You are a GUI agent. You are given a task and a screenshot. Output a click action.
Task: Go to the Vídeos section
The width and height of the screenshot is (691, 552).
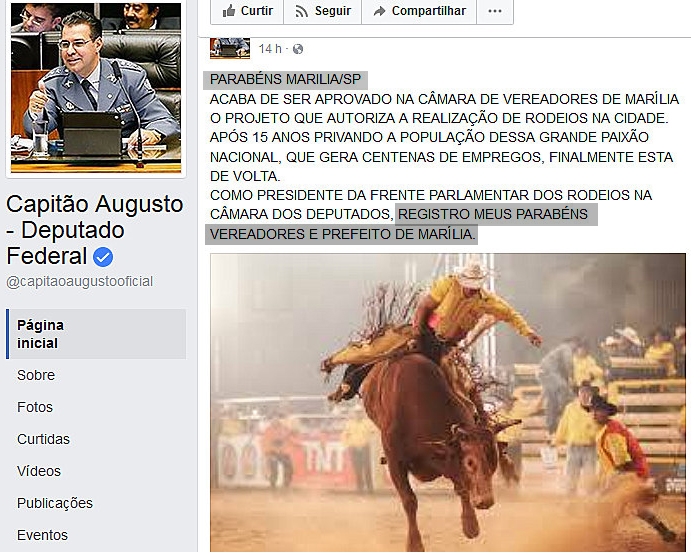(39, 471)
